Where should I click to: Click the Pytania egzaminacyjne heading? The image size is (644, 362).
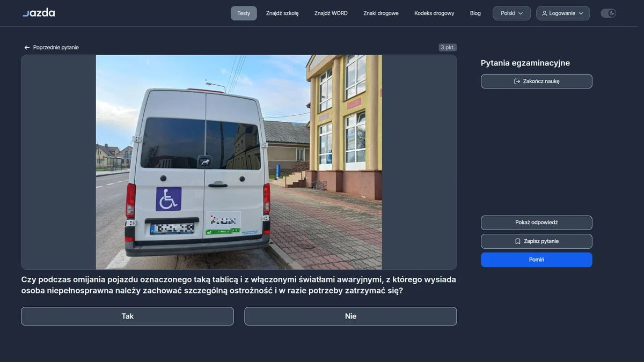tap(525, 63)
